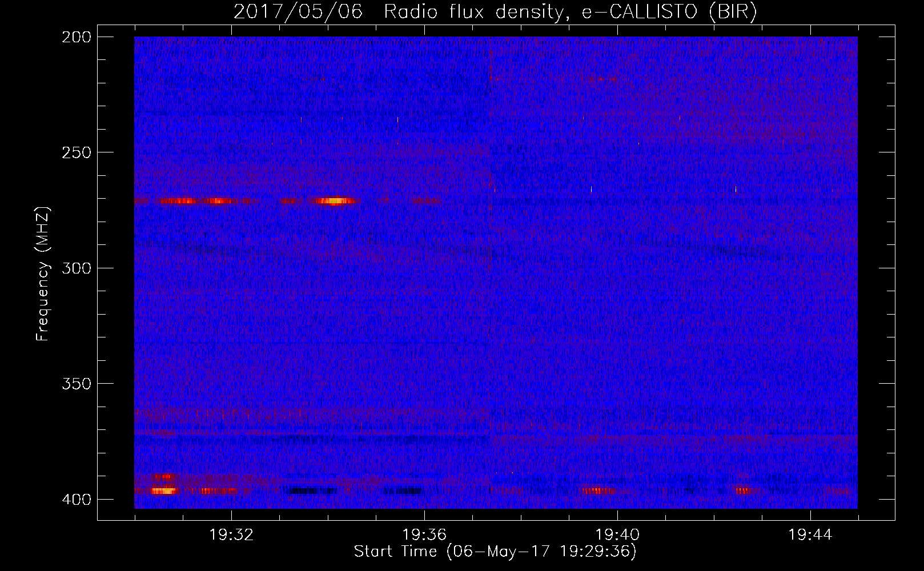Click the plot title "Radio flux density, e-CALLISTO (BIR)"
Image resolution: width=924 pixels, height=571 pixels.
(571, 12)
